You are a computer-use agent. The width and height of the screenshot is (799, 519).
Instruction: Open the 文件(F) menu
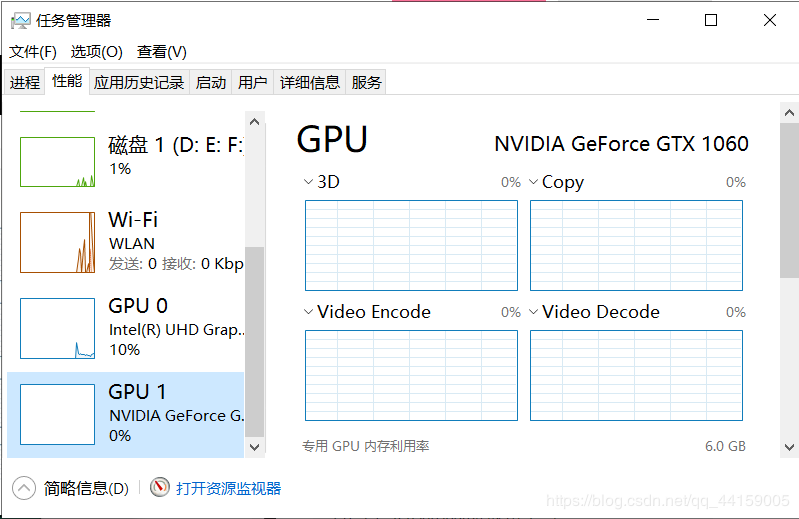33,52
